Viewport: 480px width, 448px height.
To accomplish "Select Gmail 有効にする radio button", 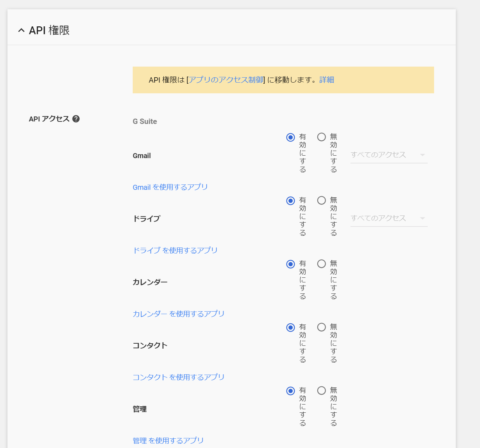I will [x=290, y=137].
